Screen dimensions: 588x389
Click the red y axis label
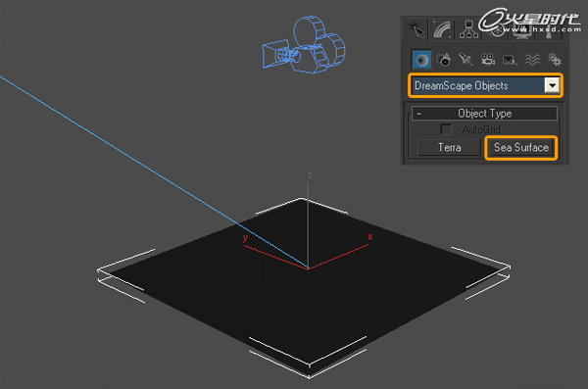[245, 238]
